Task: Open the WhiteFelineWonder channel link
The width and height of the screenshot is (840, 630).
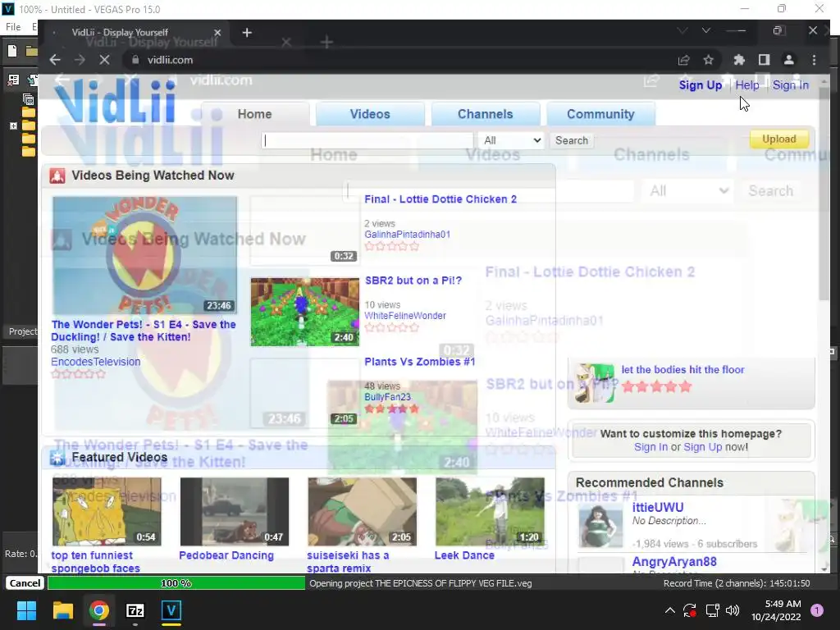Action: 405,316
